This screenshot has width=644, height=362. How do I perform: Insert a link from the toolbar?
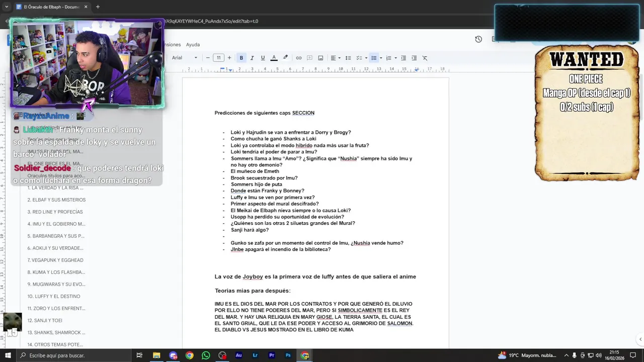[298, 58]
